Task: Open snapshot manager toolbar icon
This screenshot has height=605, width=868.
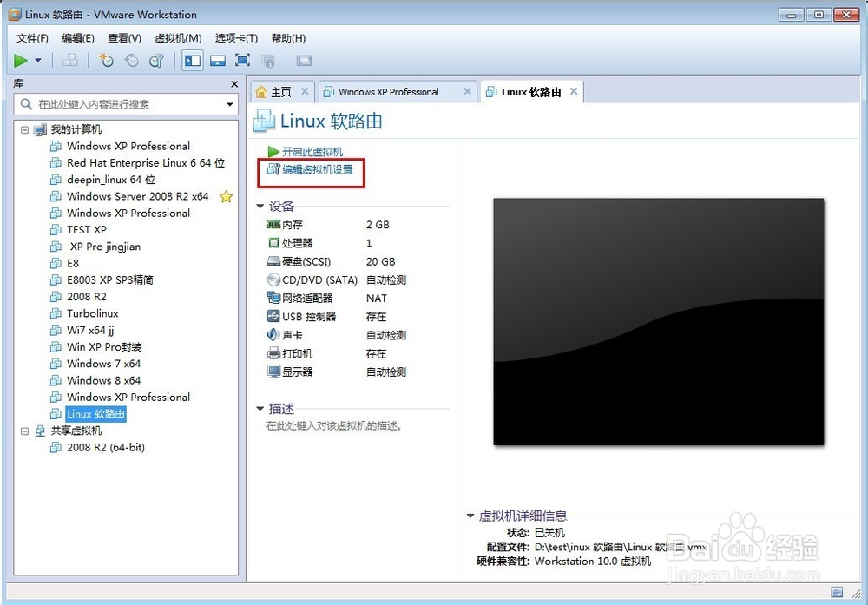Action: point(156,61)
